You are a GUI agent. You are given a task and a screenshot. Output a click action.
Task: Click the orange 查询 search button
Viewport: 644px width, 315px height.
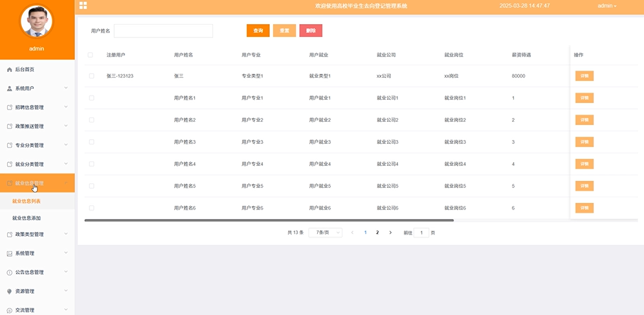(258, 30)
